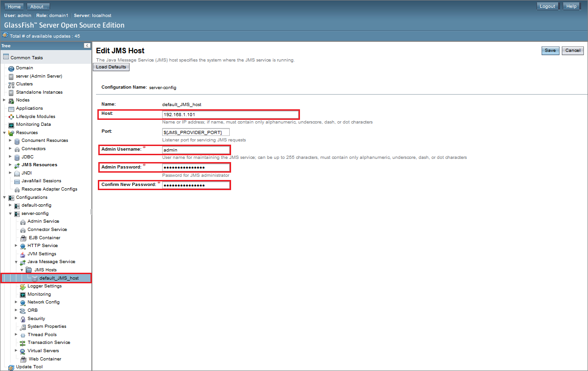Click the Host input field
This screenshot has width=588, height=371.
[230, 114]
